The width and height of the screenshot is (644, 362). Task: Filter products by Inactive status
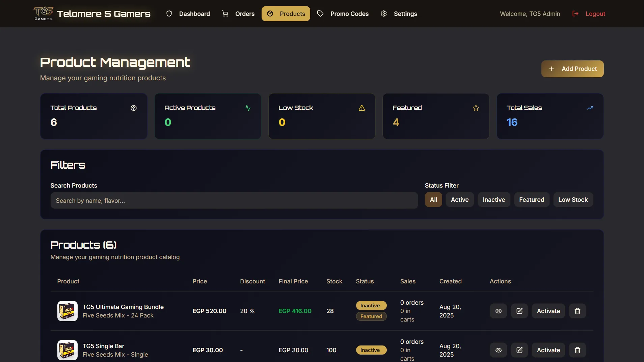click(494, 200)
